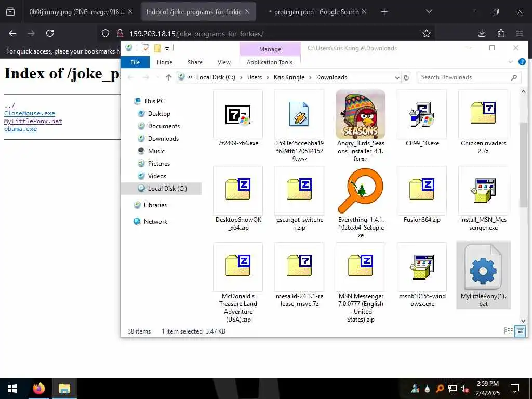Screen dimensions: 532x399
Task: Click parent directory ../ link in Firefox
Action: click(9, 105)
